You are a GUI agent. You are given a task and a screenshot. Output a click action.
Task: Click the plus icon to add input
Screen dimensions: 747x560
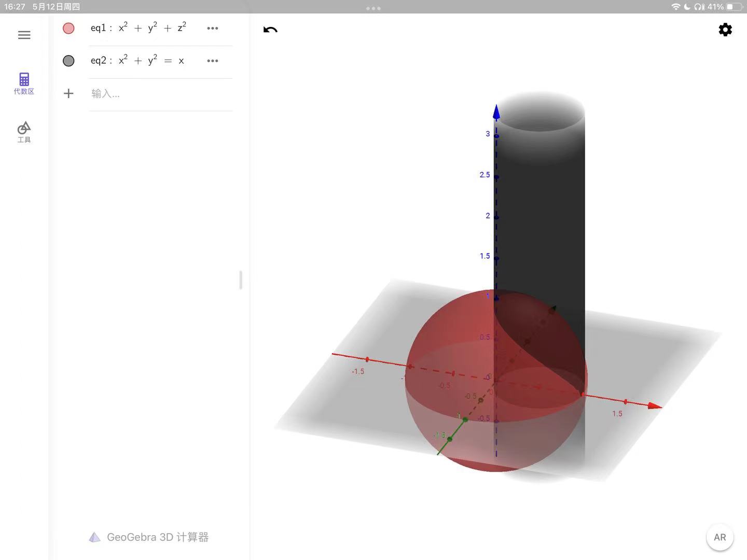click(68, 94)
